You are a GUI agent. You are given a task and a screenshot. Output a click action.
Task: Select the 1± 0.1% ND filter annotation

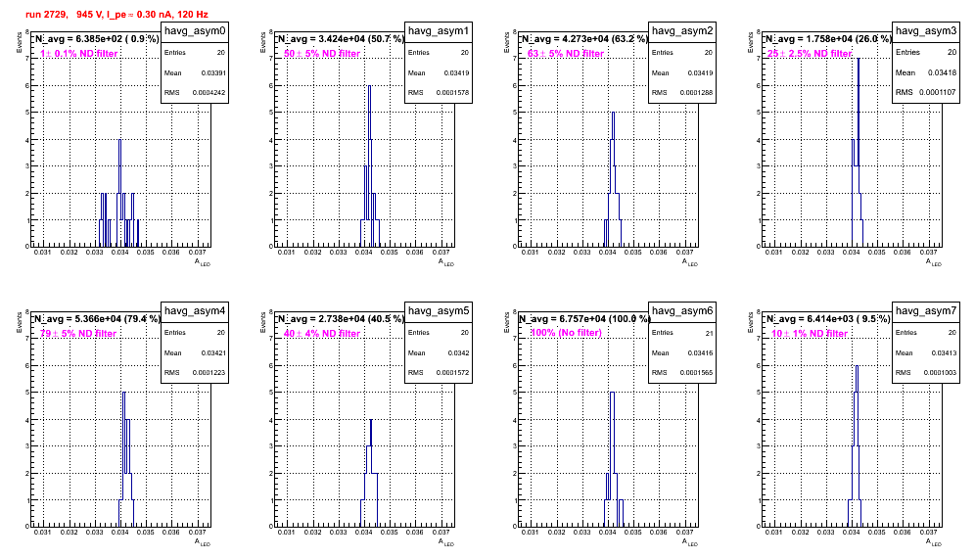point(79,54)
